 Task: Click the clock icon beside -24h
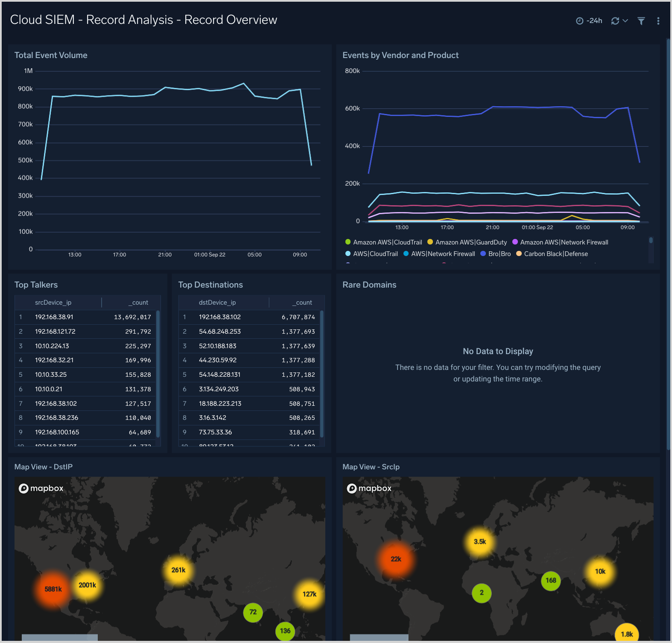(579, 21)
